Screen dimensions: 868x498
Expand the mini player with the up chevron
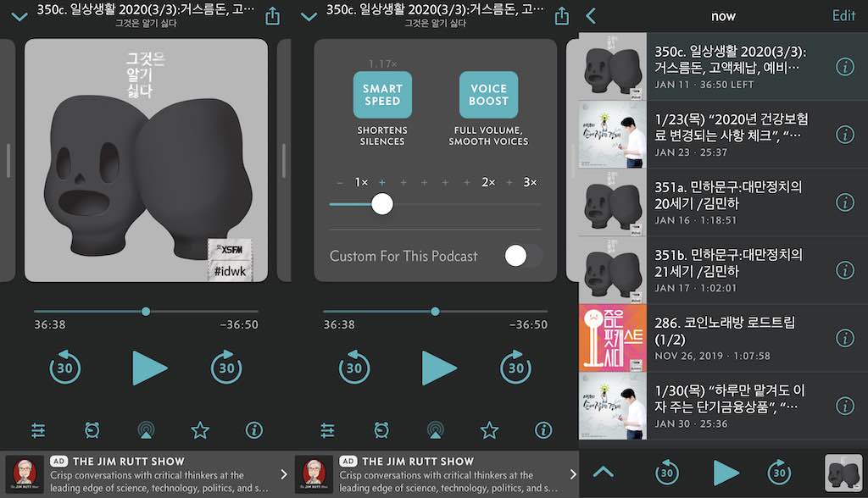[604, 472]
